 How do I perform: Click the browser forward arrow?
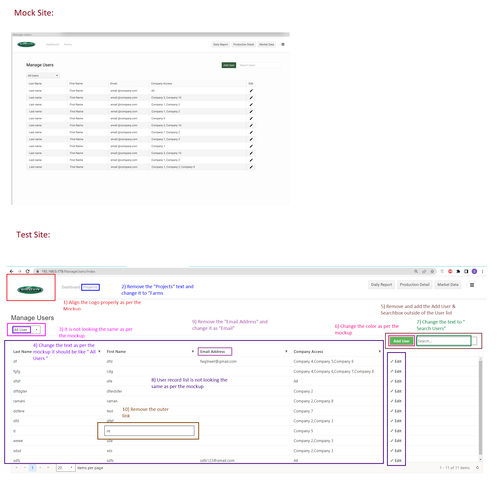tap(19, 271)
